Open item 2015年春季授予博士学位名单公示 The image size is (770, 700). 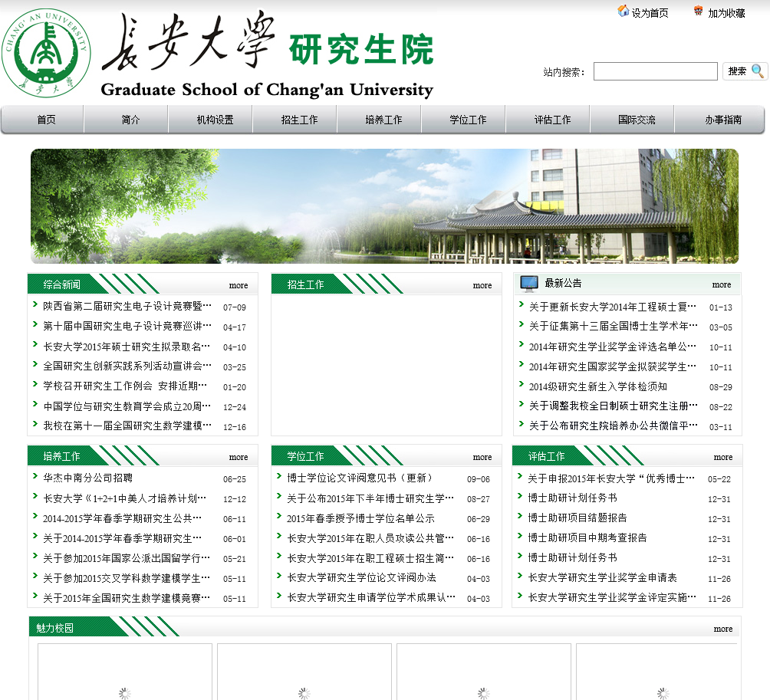coord(361,518)
